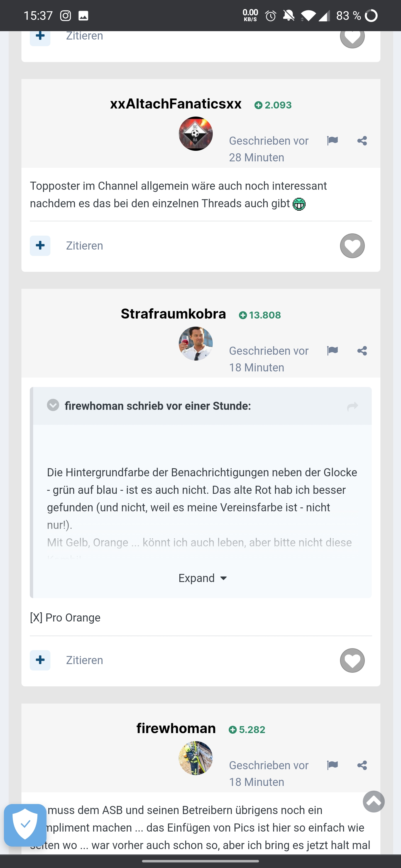Image resolution: width=401 pixels, height=868 pixels.
Task: Like xxAltachFanaticsxx's post with heart icon
Action: (352, 246)
